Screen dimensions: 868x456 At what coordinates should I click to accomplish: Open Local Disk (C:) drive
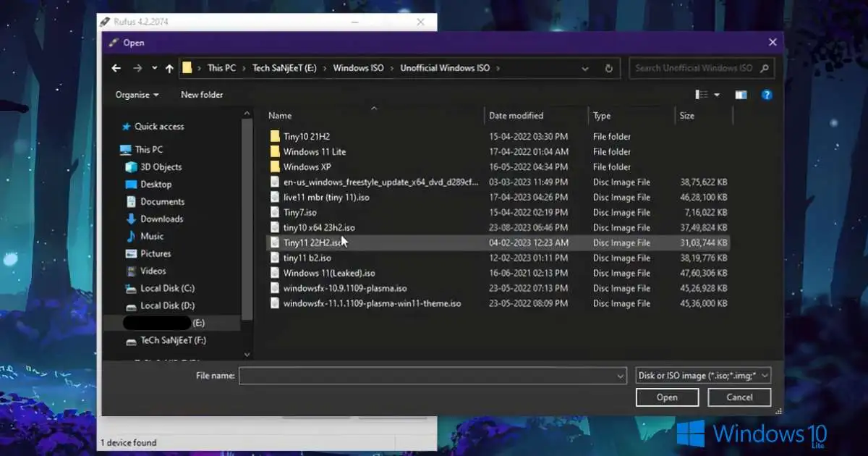click(168, 289)
